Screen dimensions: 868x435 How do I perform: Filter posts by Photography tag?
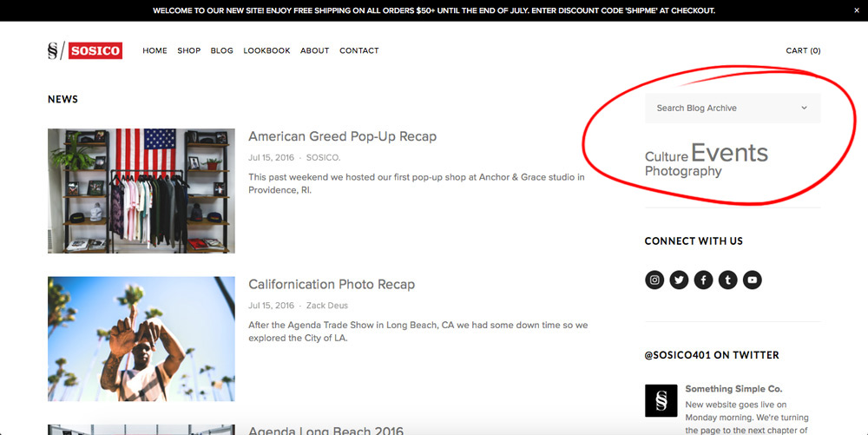683,171
